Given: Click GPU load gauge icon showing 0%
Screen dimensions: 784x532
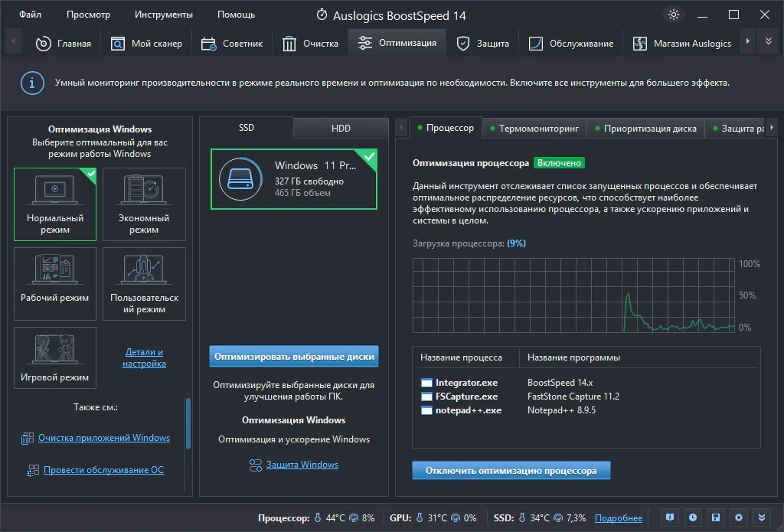Looking at the screenshot, I should click(x=456, y=518).
